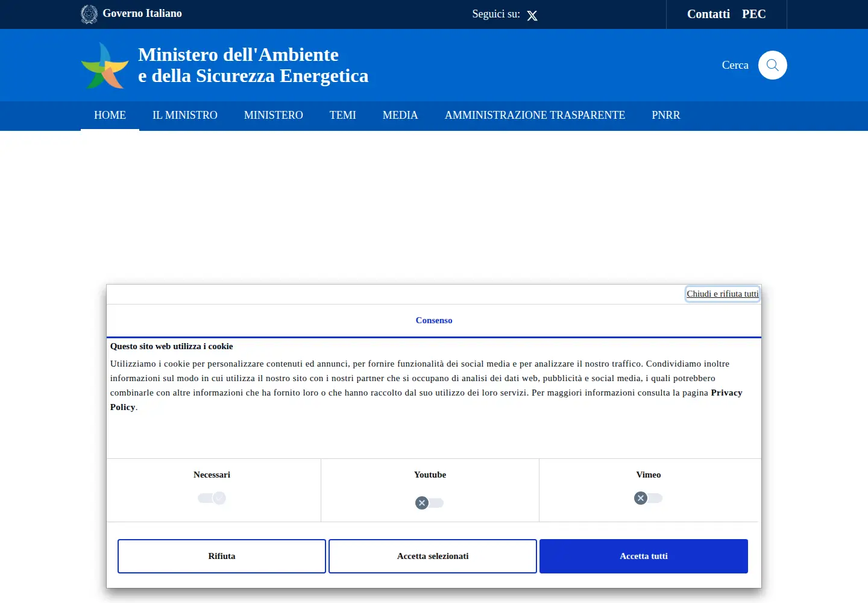Enable the Youtube cookies switch

coord(429,503)
